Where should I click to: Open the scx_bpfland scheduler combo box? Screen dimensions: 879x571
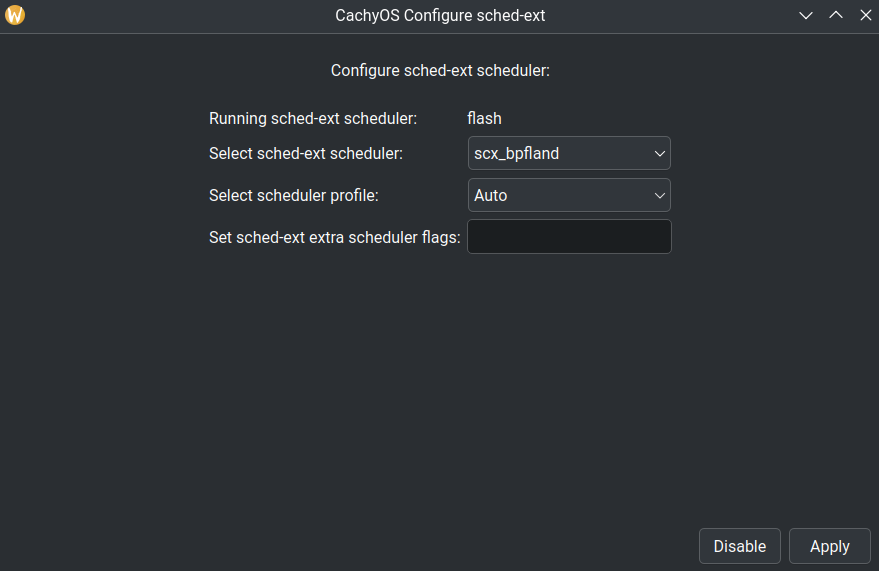pyautogui.click(x=569, y=153)
